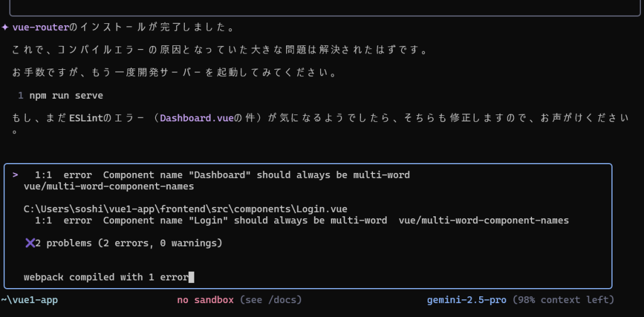Click the Component name "Dashboard" error line
The width and height of the screenshot is (644, 317).
(222, 175)
